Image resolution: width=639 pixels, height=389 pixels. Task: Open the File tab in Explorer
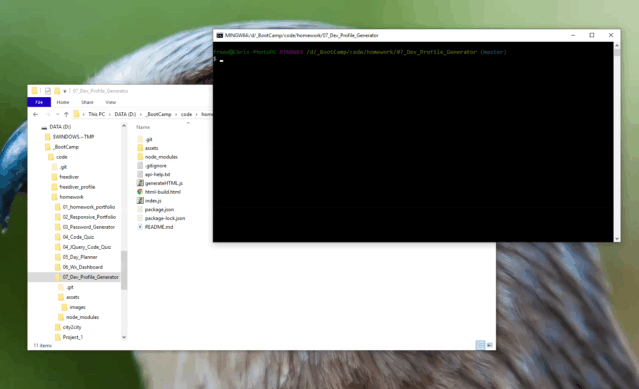[x=39, y=102]
